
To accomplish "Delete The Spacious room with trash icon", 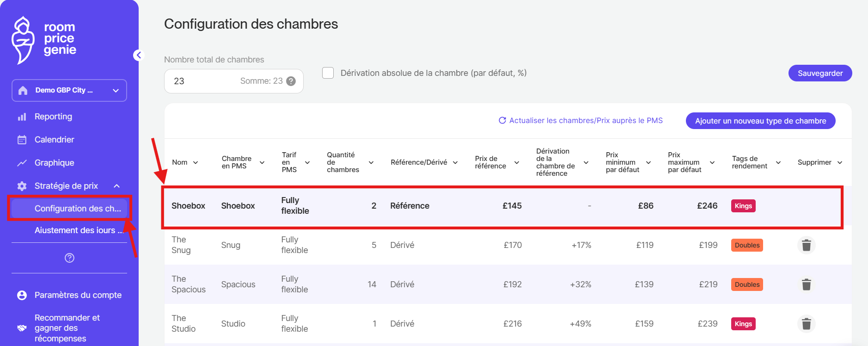I will (806, 284).
